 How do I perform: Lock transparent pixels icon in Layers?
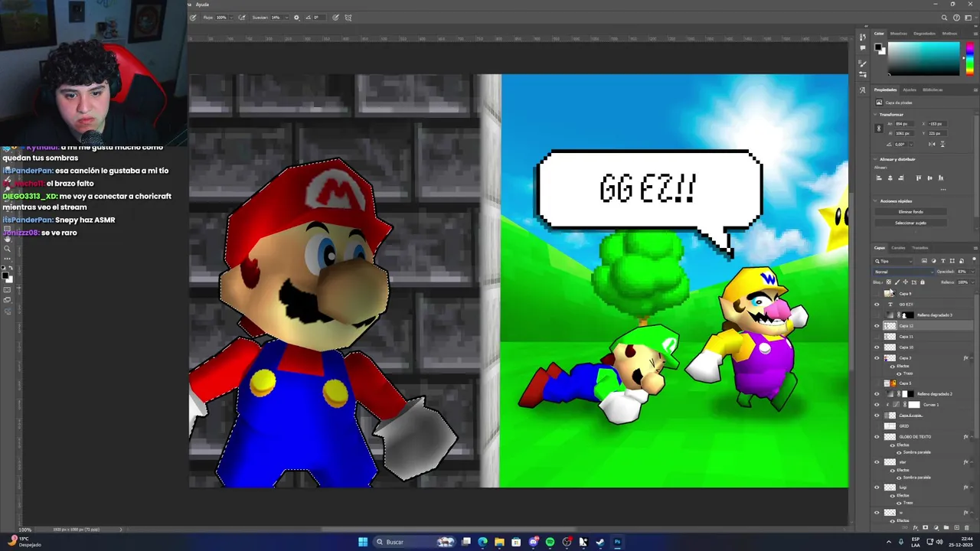click(888, 282)
